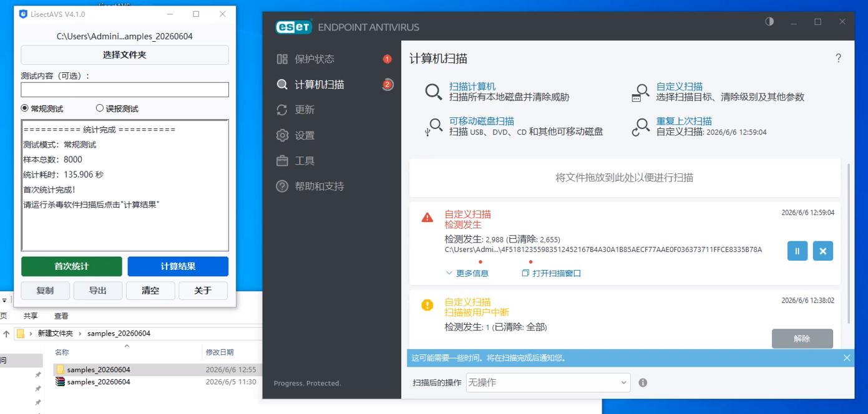868x414 pixels.
Task: Click the samples_20260604 archive icon in file list
Action: [x=60, y=382]
